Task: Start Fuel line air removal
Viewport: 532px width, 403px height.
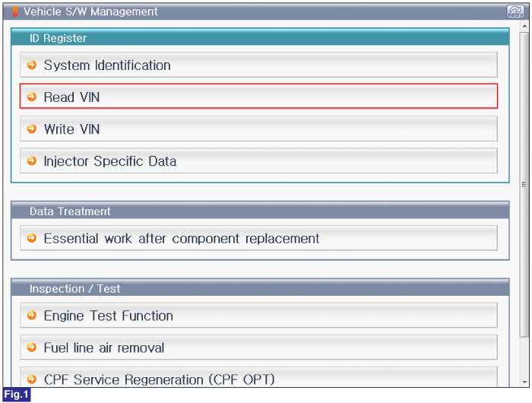Action: click(258, 347)
